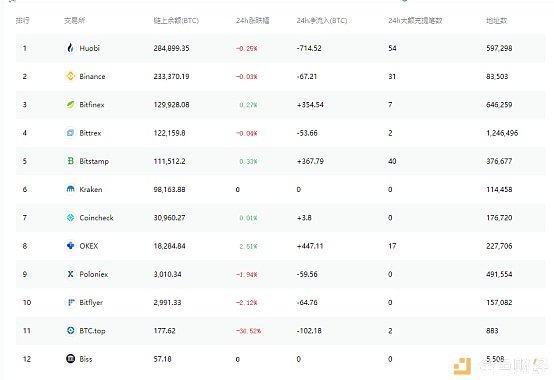Screen dimensions: 554x380
Task: Click Binance large transfer count 31
Action: tap(392, 76)
